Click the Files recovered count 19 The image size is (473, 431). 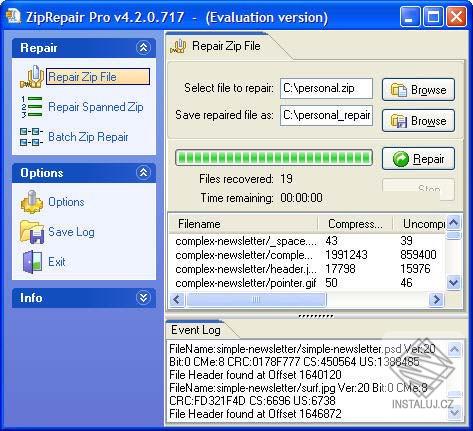coord(286,179)
